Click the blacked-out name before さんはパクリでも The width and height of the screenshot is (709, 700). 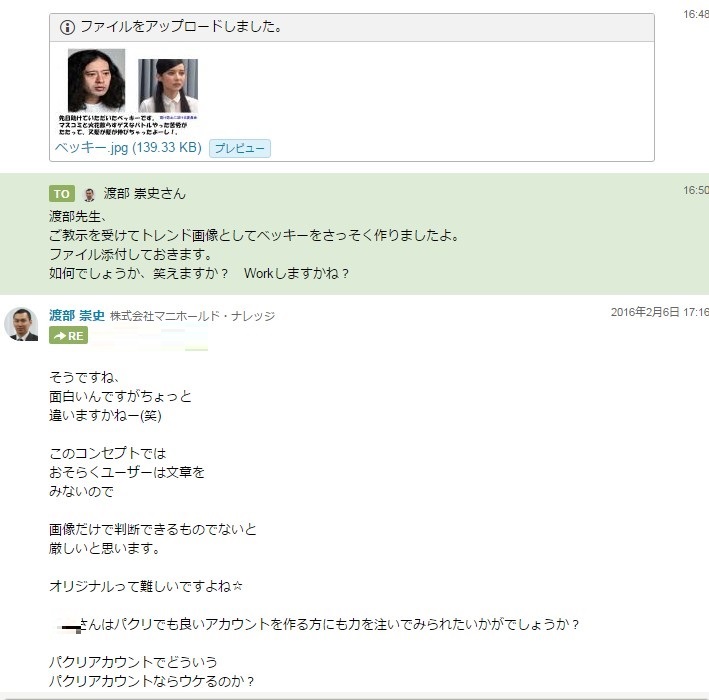coord(69,626)
